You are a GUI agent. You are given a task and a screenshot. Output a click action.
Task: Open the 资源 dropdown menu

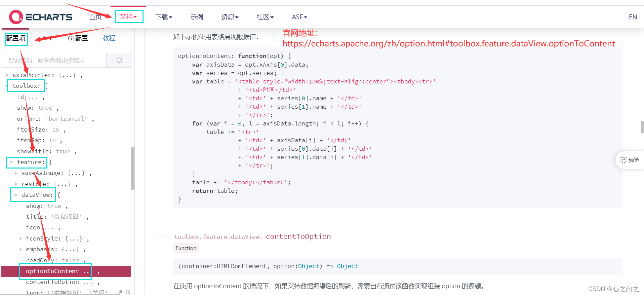pyautogui.click(x=230, y=17)
